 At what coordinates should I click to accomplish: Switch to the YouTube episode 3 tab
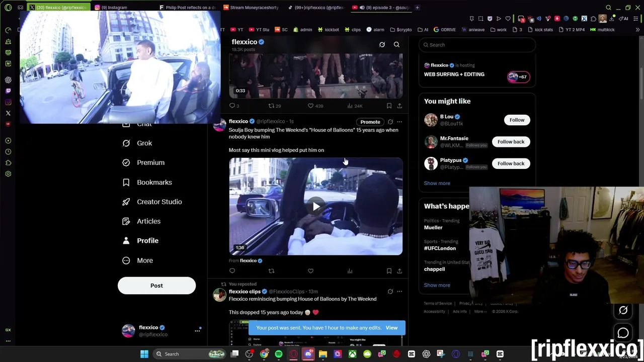click(381, 8)
